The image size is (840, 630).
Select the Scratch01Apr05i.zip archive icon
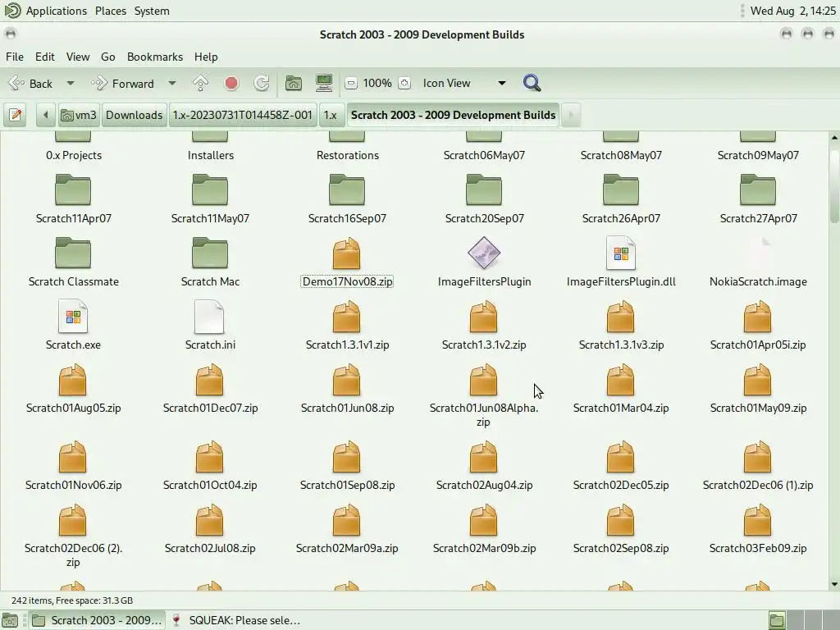[x=757, y=317]
